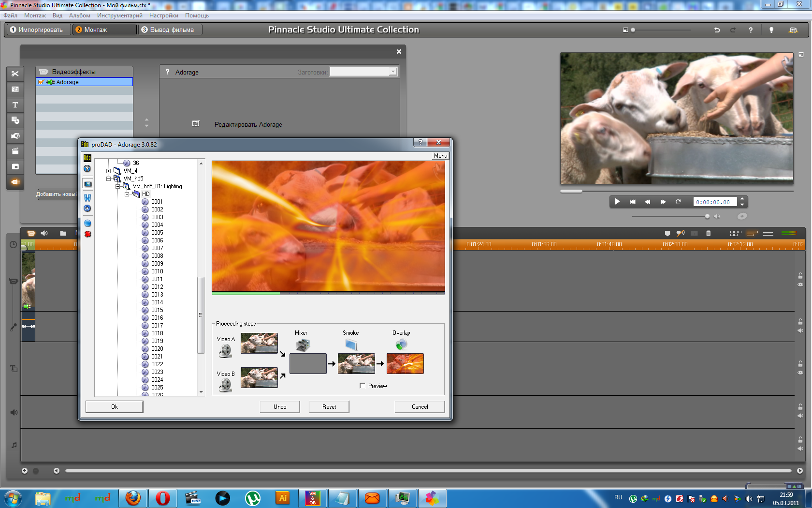This screenshot has width=812, height=508.
Task: Click the lightbulb tips icon in toolbar
Action: pyautogui.click(x=771, y=30)
